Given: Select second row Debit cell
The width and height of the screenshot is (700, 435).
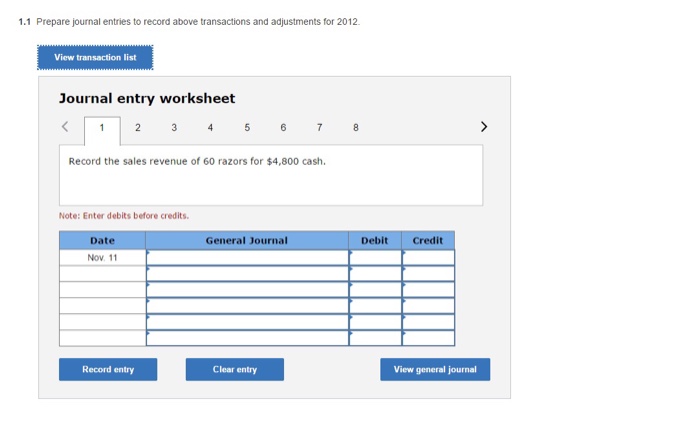Looking at the screenshot, I should tap(375, 274).
